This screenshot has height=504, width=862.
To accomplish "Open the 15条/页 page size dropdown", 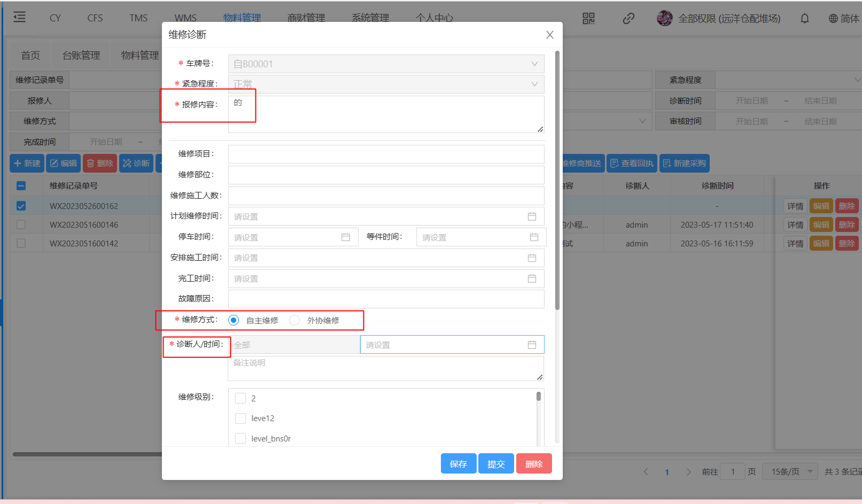I will [790, 471].
